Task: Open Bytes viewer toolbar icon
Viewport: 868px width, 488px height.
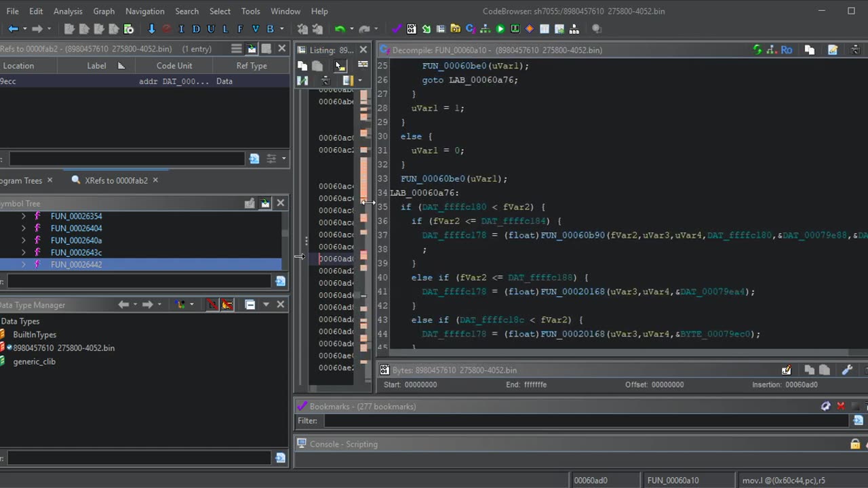Action: click(x=412, y=28)
